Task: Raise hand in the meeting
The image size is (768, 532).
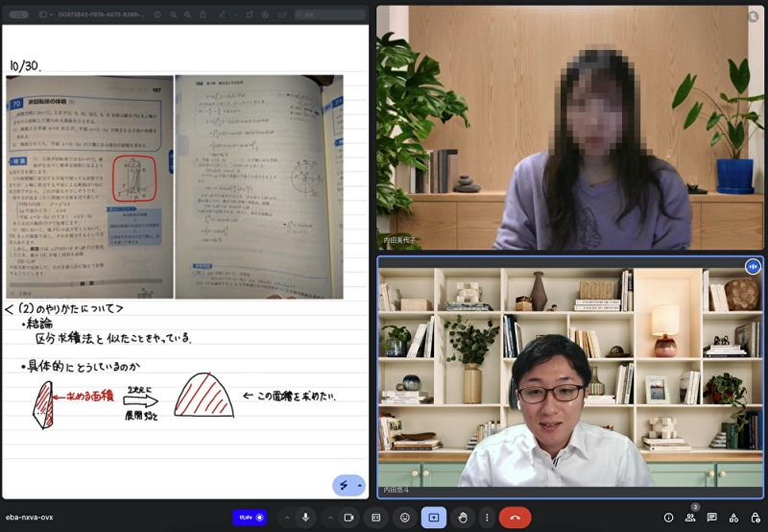Action: point(463,518)
